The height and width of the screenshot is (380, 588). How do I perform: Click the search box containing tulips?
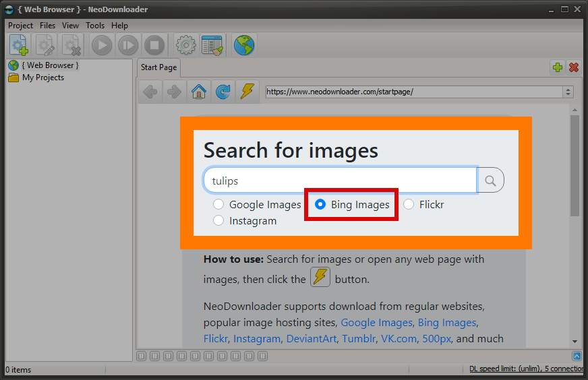[x=341, y=181]
